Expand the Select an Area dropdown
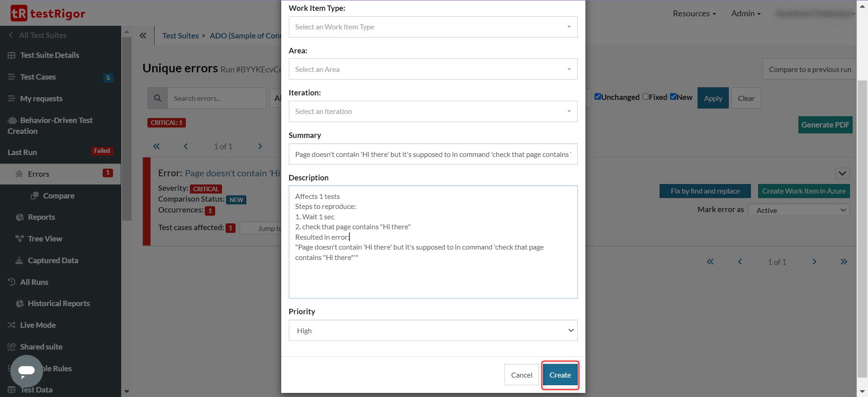This screenshot has height=397, width=868. pyautogui.click(x=433, y=69)
